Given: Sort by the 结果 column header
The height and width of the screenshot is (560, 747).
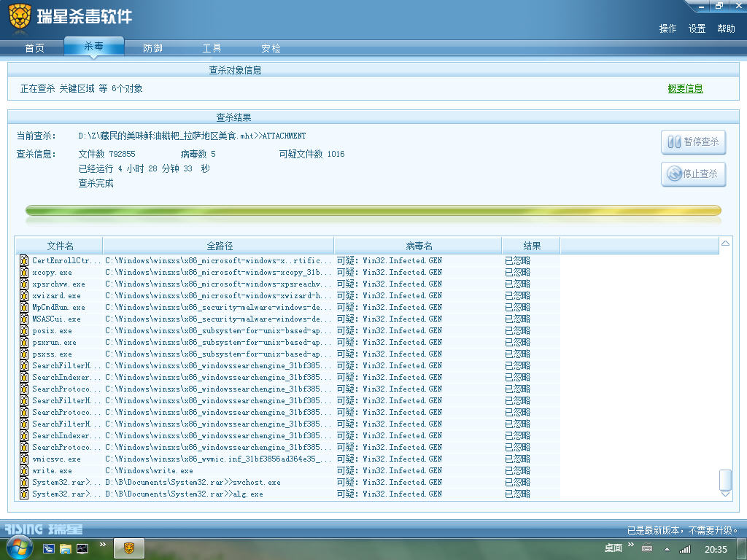Looking at the screenshot, I should click(x=531, y=246).
